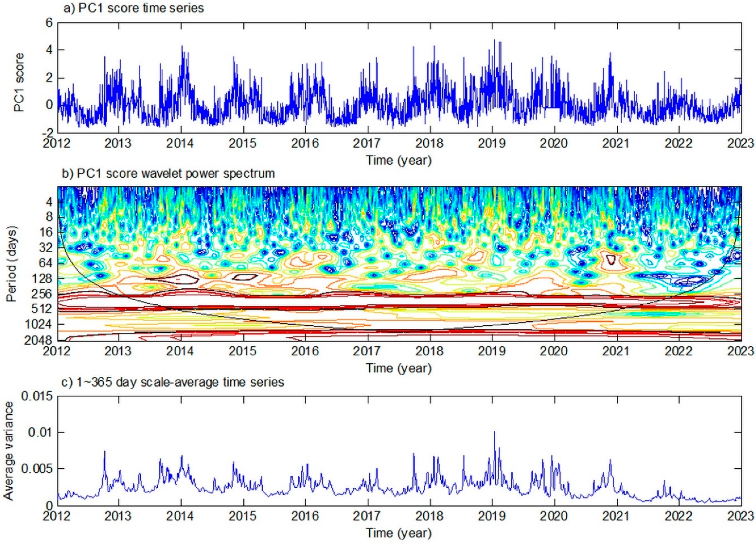Select the variance peak near 2019 in panel c
Screen dimensions: 756x544
pyautogui.click(x=495, y=432)
